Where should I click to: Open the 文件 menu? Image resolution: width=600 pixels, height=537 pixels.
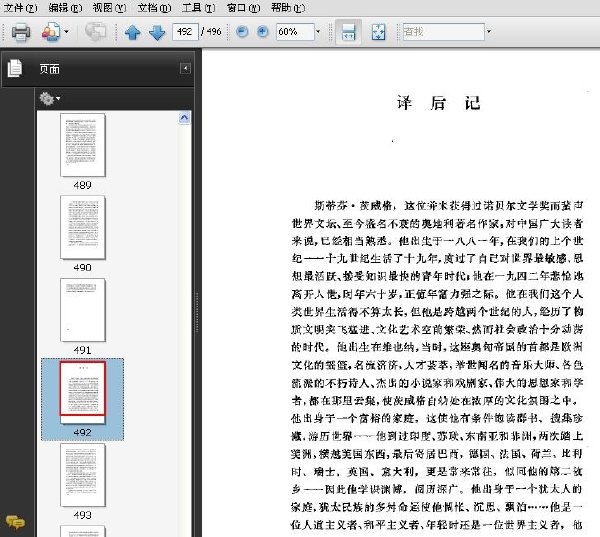pyautogui.click(x=20, y=8)
